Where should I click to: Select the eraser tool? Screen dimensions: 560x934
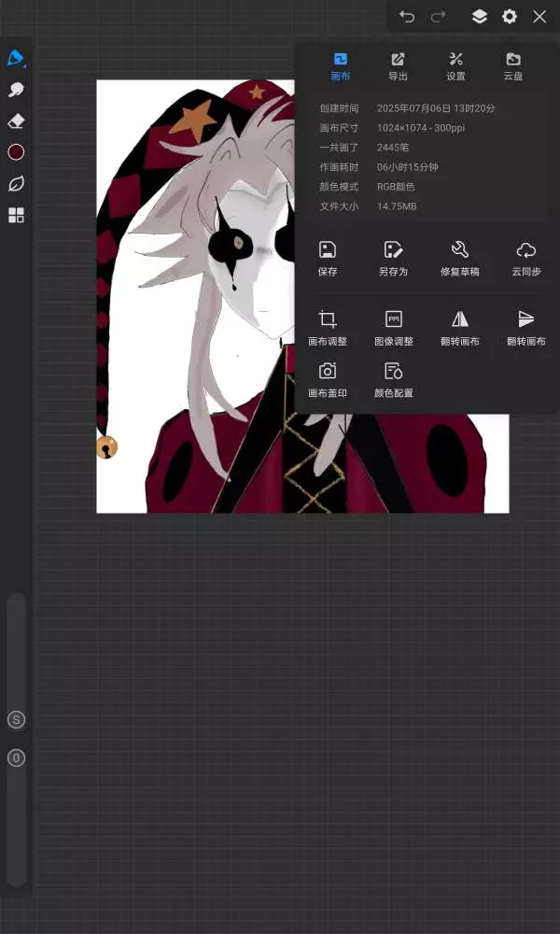click(x=16, y=121)
